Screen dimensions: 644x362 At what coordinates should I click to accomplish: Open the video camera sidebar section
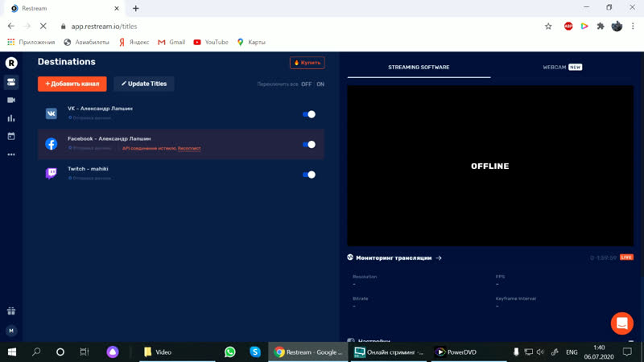(11, 100)
